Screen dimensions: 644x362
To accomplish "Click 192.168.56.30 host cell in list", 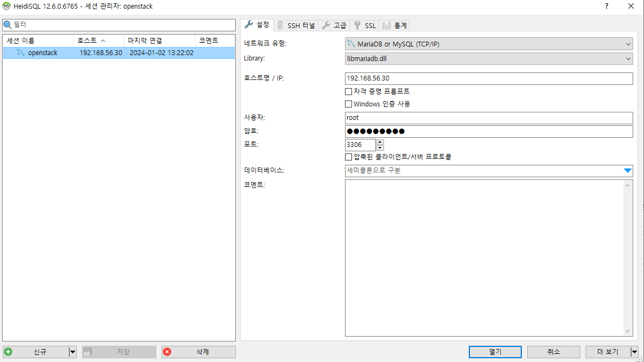I will point(101,52).
